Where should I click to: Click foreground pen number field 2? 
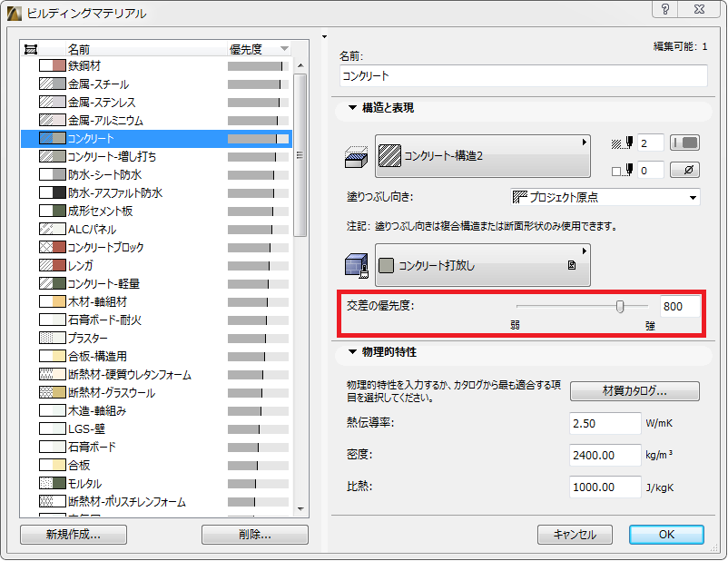tap(650, 143)
